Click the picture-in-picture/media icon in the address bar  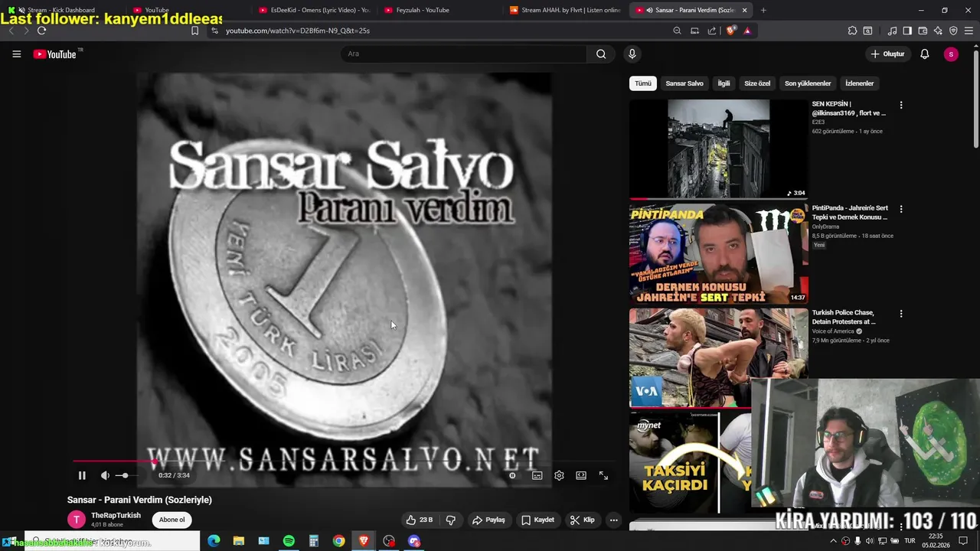click(x=694, y=31)
